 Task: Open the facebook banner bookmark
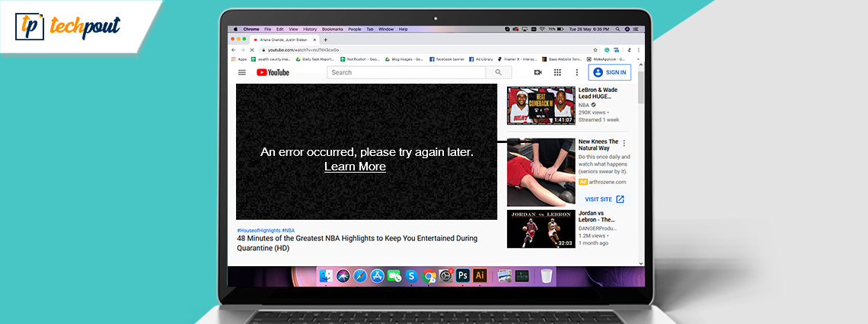[446, 59]
